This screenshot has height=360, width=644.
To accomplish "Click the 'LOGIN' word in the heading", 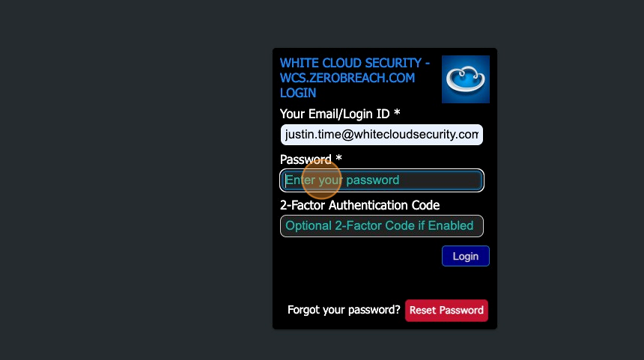I will click(298, 93).
